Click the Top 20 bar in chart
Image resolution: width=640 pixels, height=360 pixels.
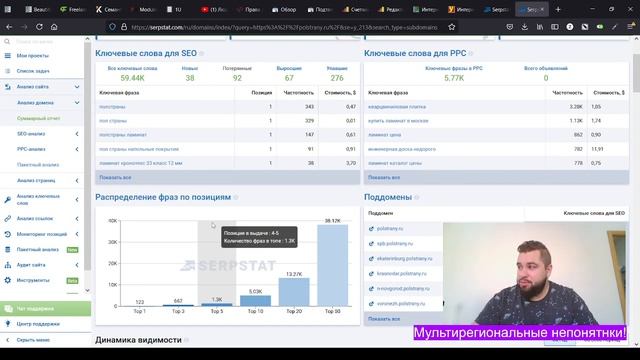pyautogui.click(x=294, y=292)
